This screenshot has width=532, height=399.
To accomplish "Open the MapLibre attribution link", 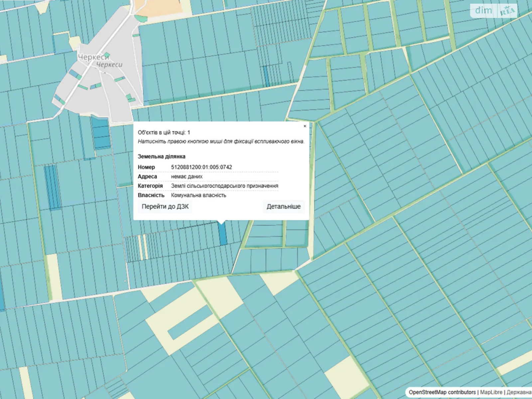I will [x=491, y=392].
